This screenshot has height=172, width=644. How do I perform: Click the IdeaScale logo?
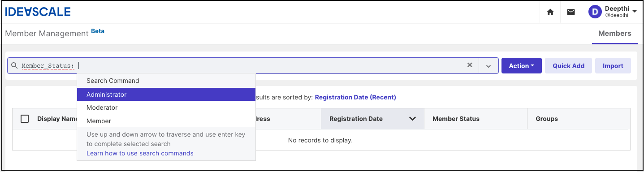(38, 12)
